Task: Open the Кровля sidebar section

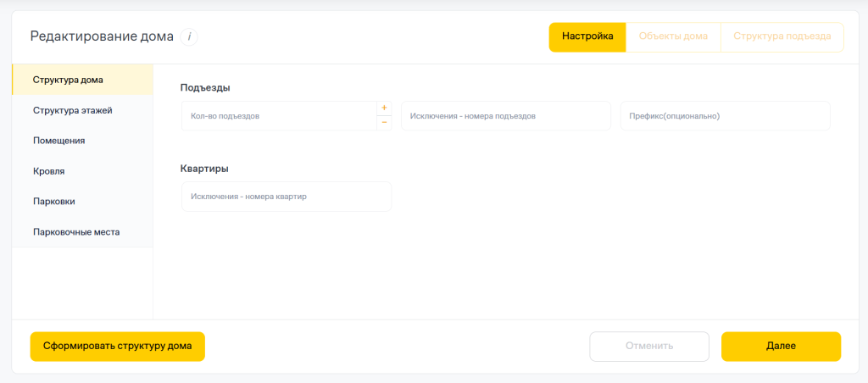Action: tap(82, 171)
